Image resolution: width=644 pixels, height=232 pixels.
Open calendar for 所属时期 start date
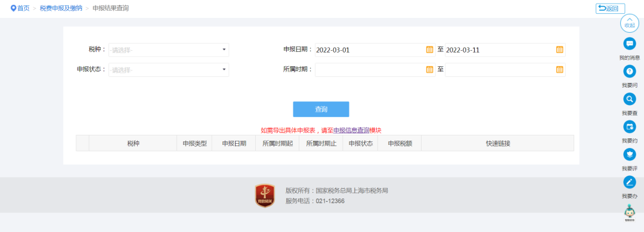pos(429,69)
